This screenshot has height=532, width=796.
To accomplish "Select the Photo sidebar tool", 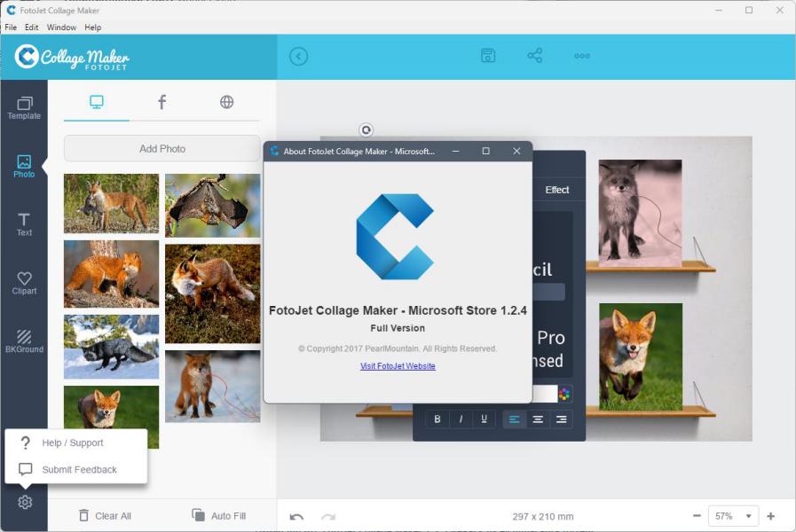I will (24, 167).
